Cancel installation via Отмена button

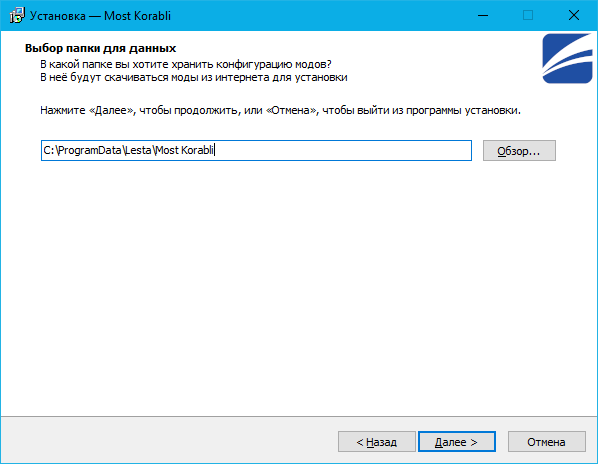[x=547, y=442]
